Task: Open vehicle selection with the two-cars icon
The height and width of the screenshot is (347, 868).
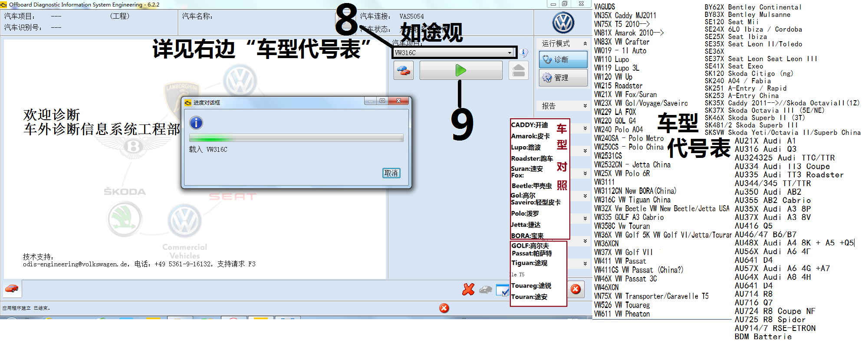Action: [x=404, y=70]
